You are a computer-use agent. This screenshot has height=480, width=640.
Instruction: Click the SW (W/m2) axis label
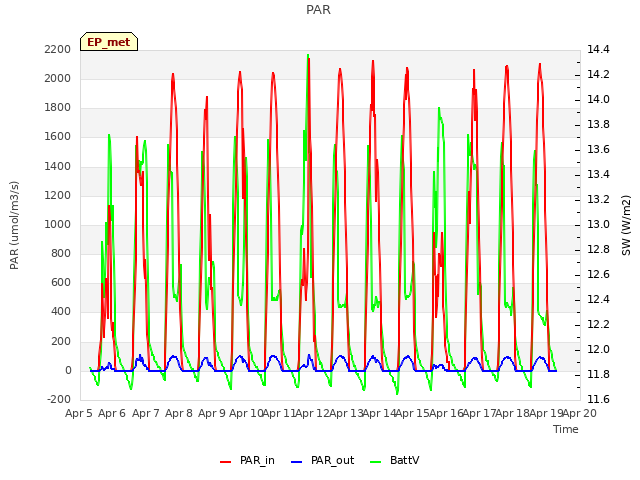626,225
